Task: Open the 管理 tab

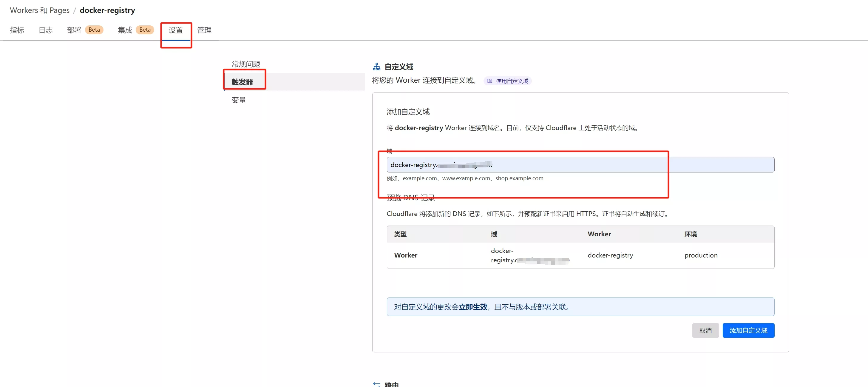Action: pos(204,30)
